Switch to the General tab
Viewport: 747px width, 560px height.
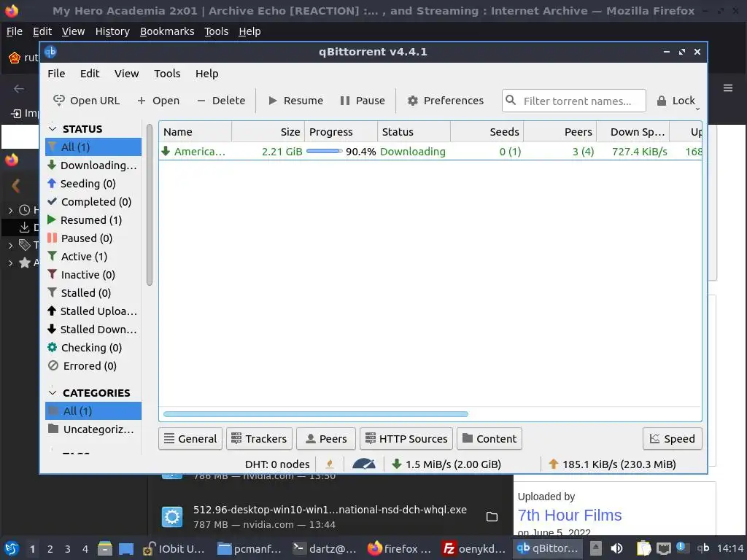coord(190,438)
